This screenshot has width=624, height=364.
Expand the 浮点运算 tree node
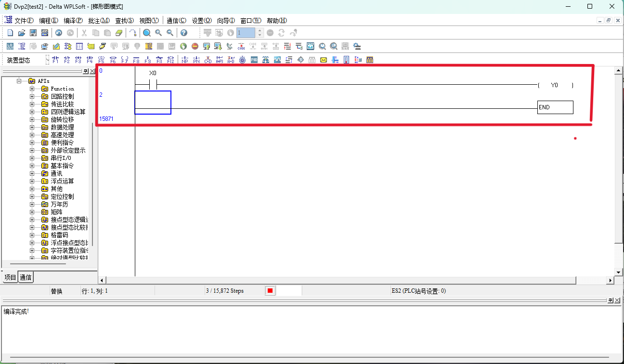(x=32, y=181)
